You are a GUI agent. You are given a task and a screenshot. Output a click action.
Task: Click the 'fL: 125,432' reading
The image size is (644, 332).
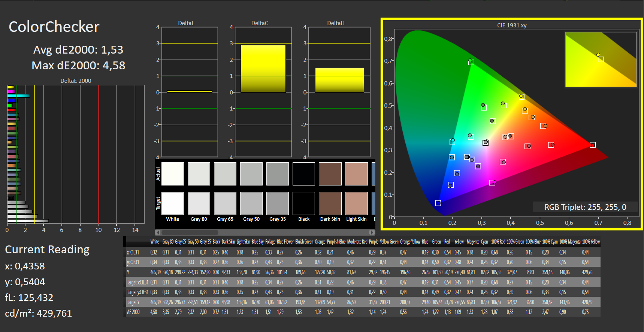tap(29, 298)
